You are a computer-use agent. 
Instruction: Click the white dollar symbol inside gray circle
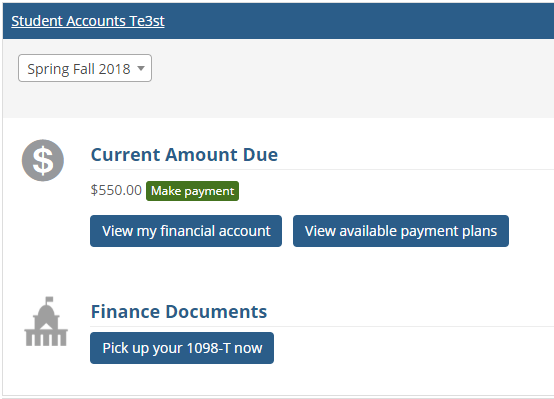click(x=43, y=160)
